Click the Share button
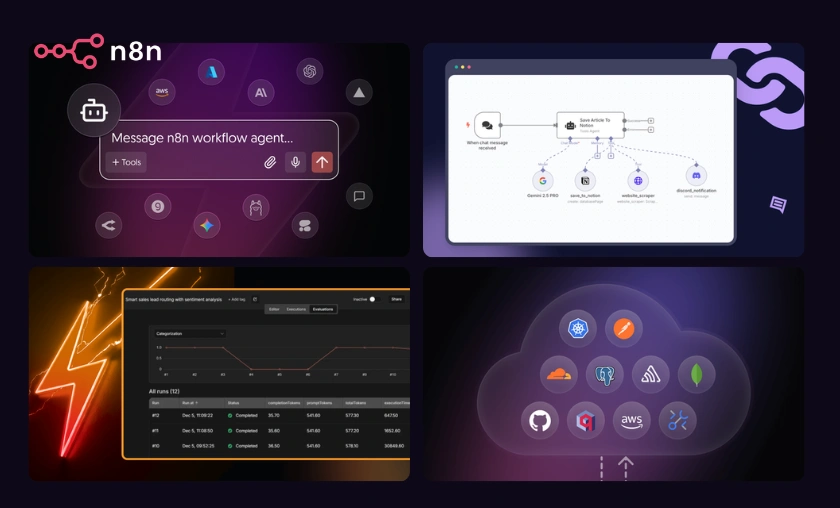Image resolution: width=840 pixels, height=508 pixels. pyautogui.click(x=396, y=299)
